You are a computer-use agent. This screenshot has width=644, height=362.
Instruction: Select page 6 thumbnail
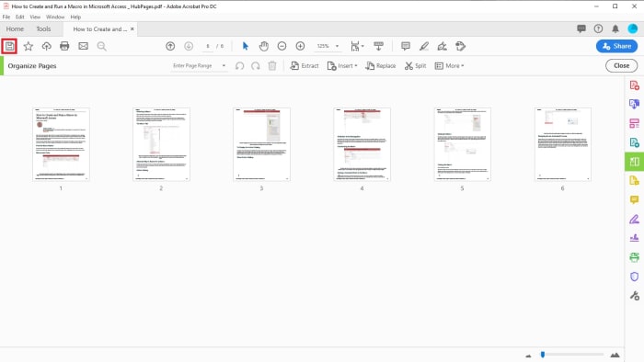point(563,144)
